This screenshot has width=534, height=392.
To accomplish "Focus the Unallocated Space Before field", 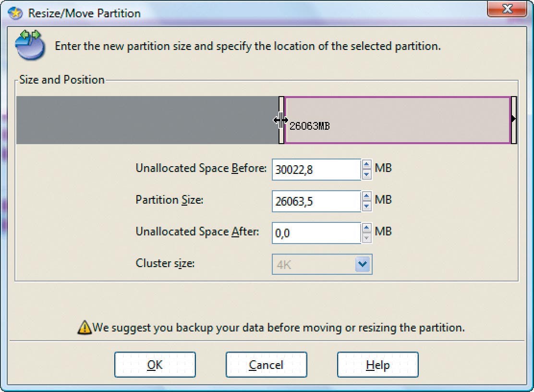I will [x=316, y=170].
